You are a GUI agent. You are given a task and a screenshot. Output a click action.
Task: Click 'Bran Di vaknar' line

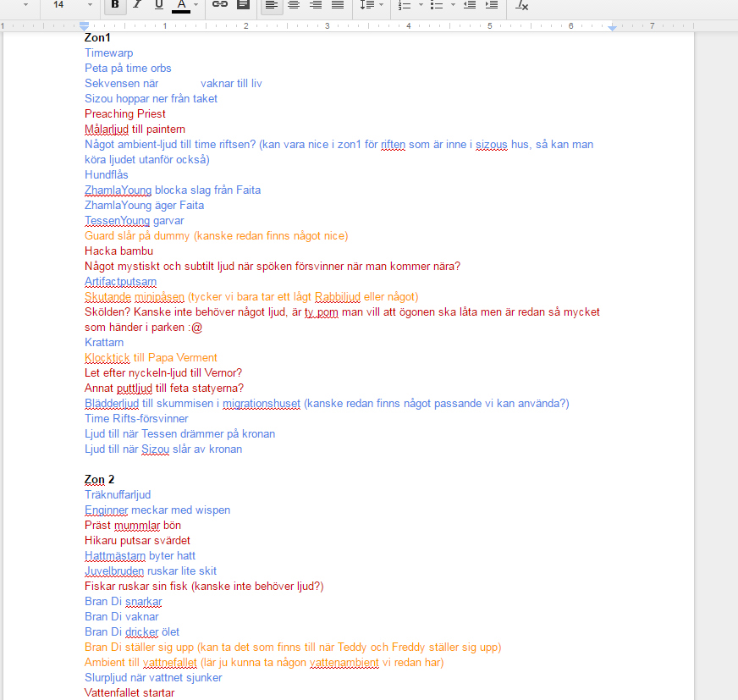pyautogui.click(x=121, y=617)
